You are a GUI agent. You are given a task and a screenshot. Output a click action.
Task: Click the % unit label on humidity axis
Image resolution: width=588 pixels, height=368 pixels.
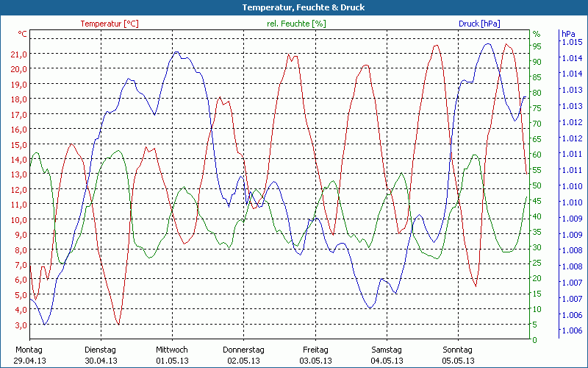[x=537, y=34]
